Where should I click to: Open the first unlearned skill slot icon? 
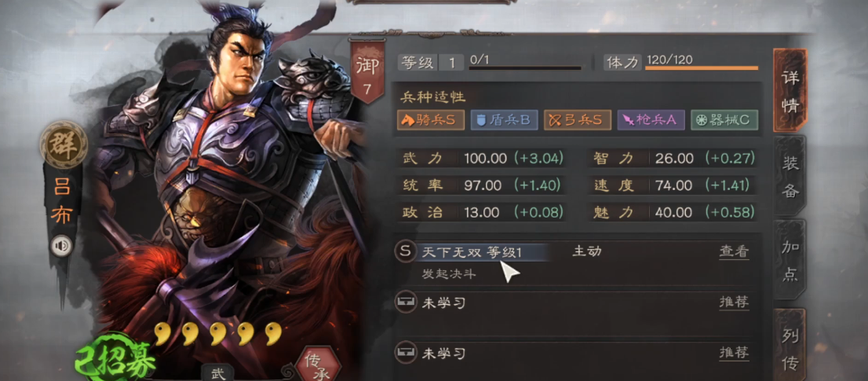(x=405, y=302)
